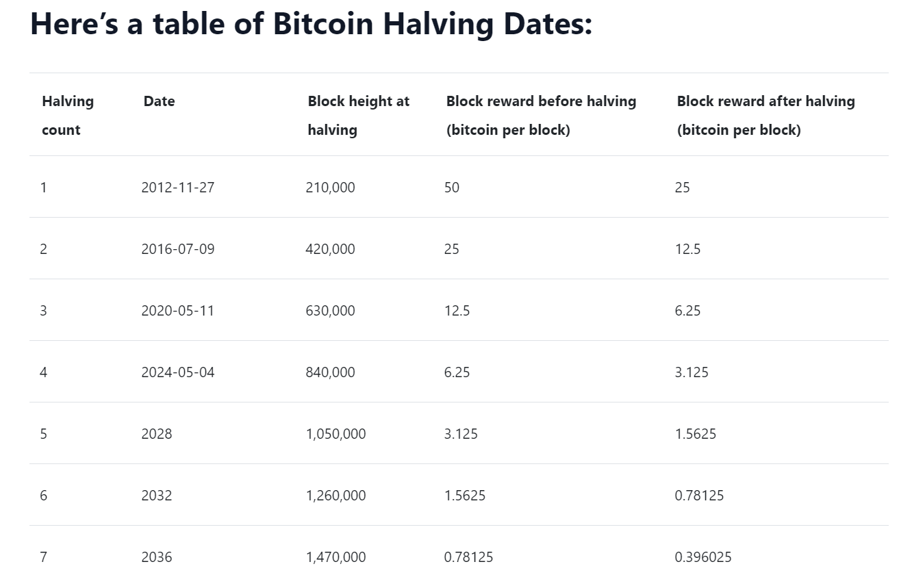Click the 630,000 block height cell
Image resolution: width=899 pixels, height=588 pixels.
pos(330,310)
